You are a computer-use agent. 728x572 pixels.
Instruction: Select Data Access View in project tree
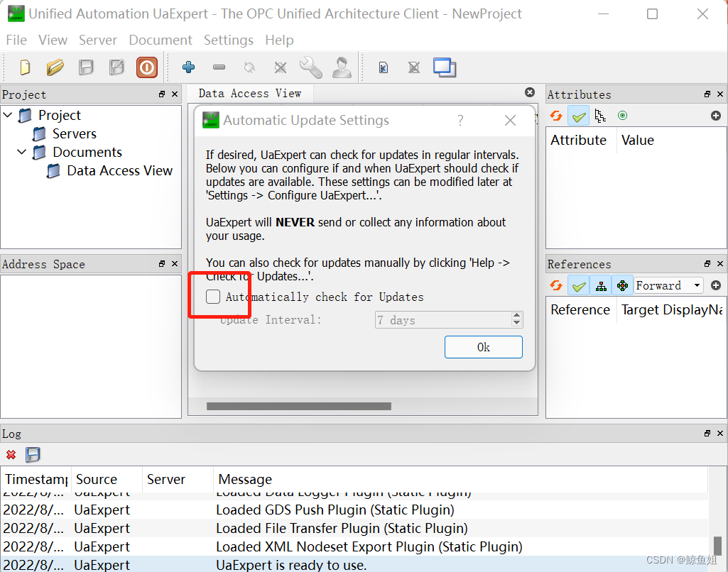tap(119, 171)
